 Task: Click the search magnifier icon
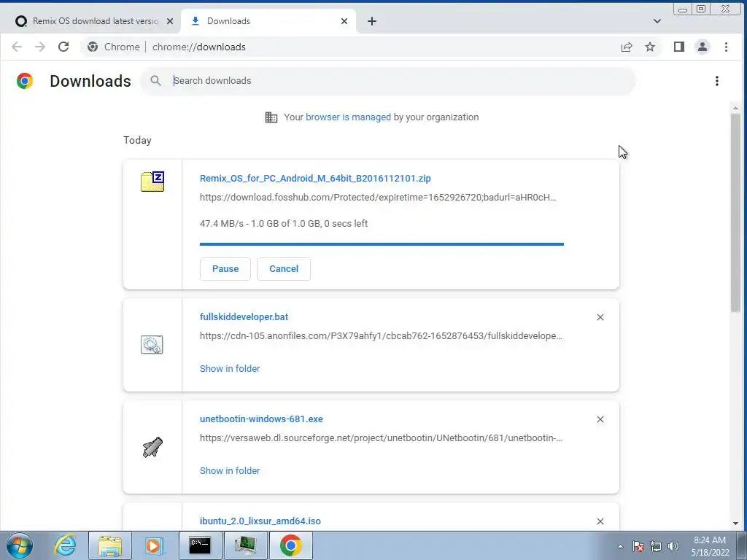click(156, 80)
